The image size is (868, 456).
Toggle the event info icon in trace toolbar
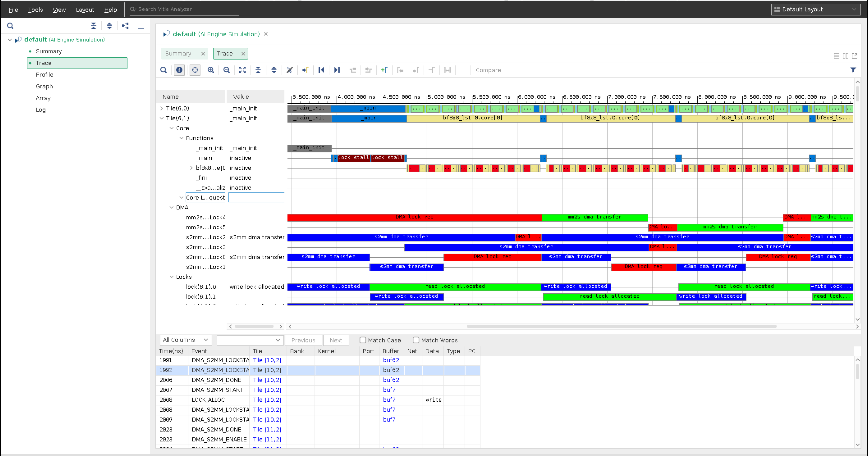pos(179,70)
